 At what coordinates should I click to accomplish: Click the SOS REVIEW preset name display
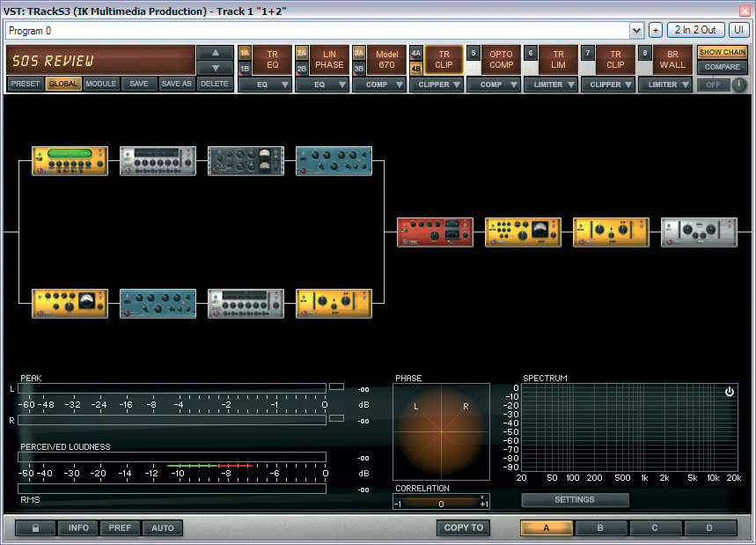click(x=101, y=60)
